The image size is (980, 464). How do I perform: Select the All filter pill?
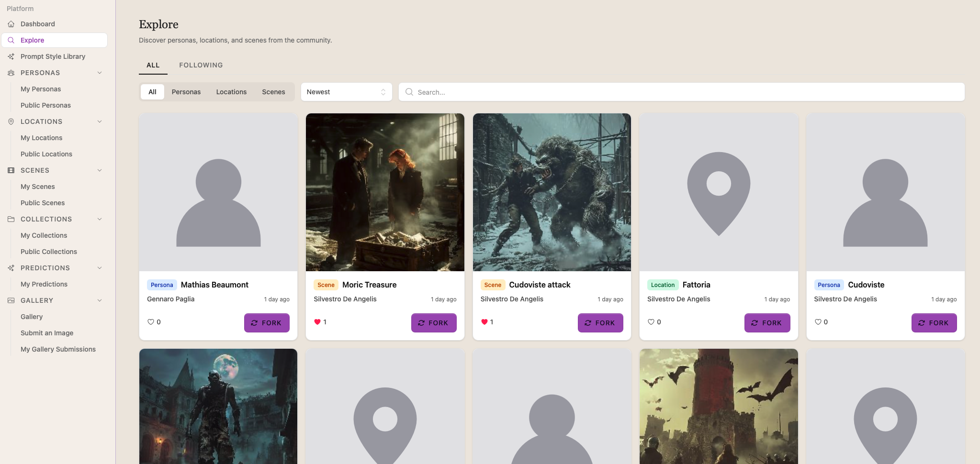(x=152, y=92)
